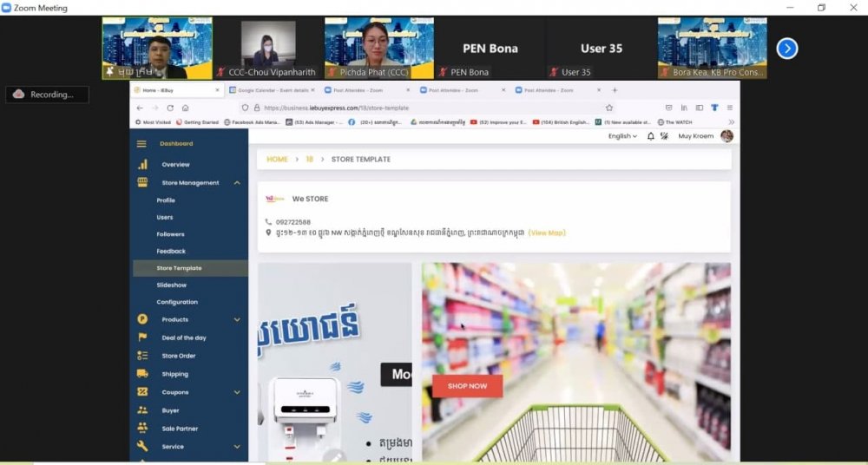Open the English language dropdown
Image resolution: width=868 pixels, height=465 pixels.
click(x=622, y=136)
